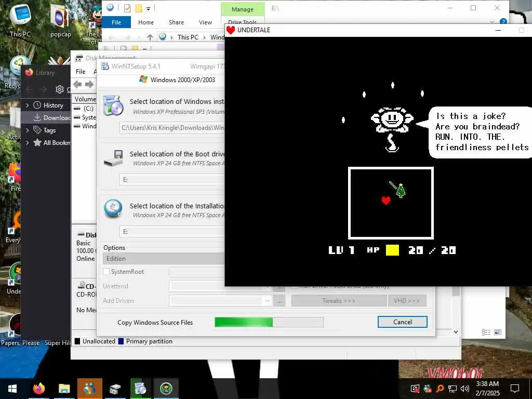Click the Disk Management taskbar icon
The image size is (532, 399).
click(x=115, y=389)
